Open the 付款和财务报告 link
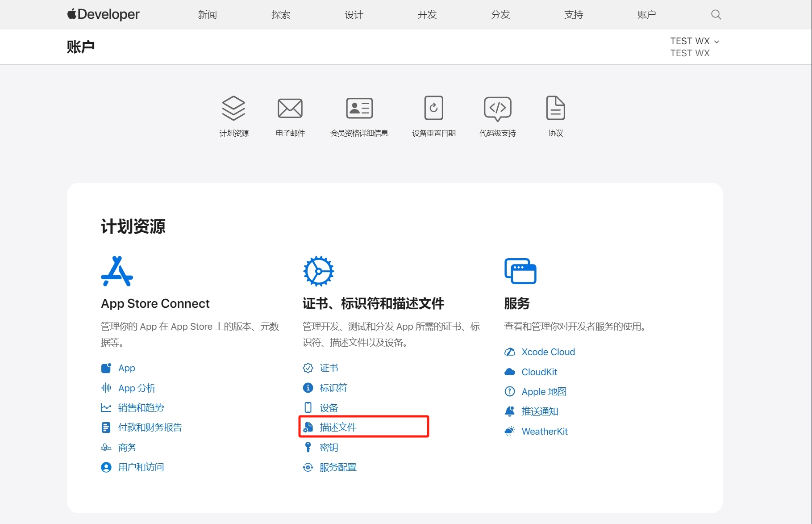812x524 pixels. 150,428
